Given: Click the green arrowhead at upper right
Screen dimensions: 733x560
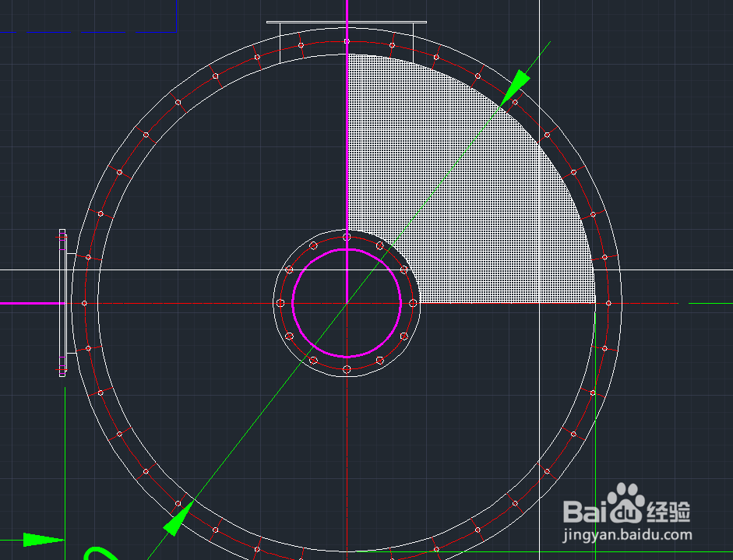Looking at the screenshot, I should (x=515, y=88).
